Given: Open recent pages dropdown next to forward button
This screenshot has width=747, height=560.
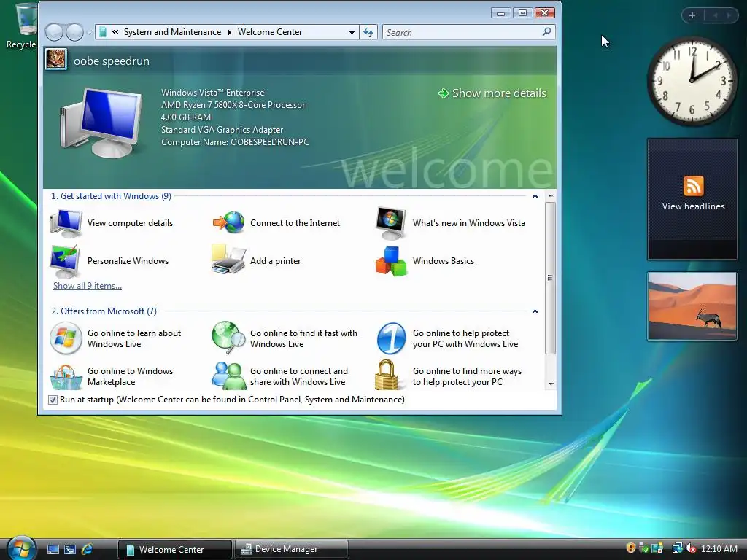Looking at the screenshot, I should click(89, 32).
